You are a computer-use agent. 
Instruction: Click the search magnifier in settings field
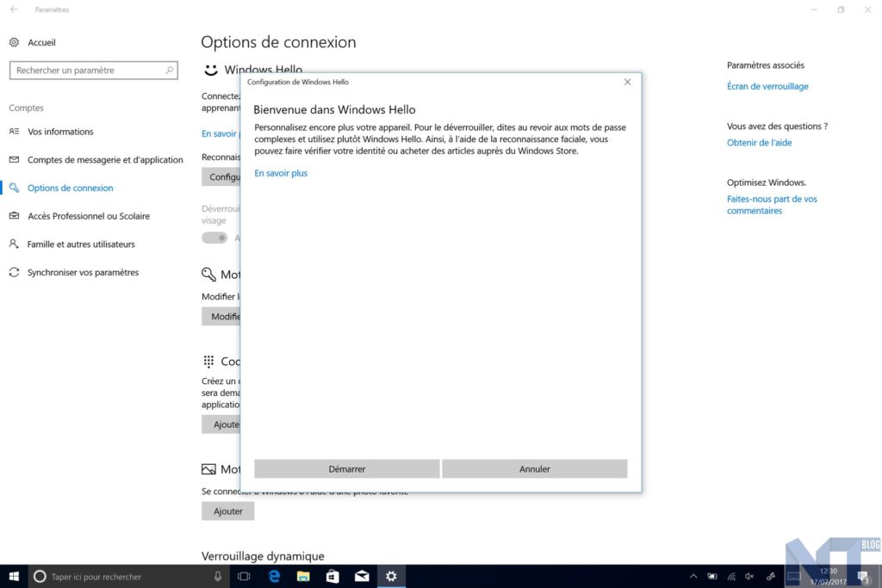click(x=170, y=71)
